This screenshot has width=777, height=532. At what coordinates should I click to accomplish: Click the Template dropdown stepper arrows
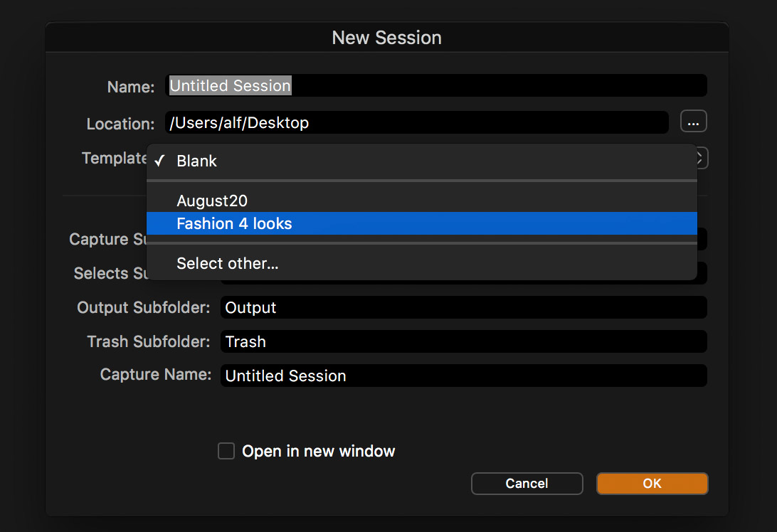[702, 159]
